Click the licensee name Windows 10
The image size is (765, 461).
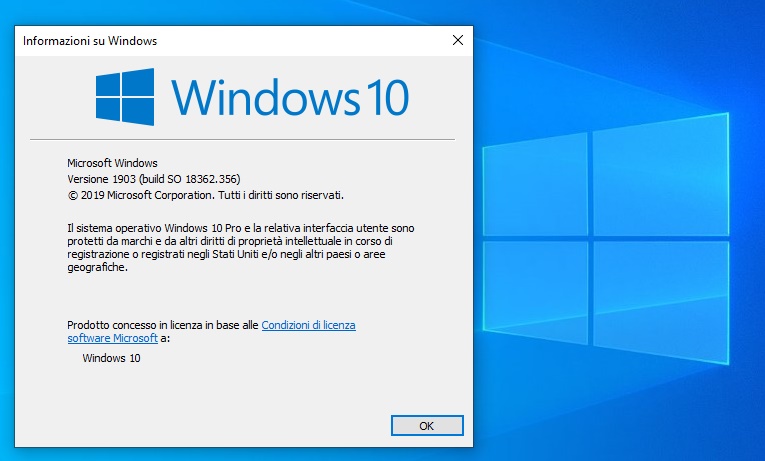pos(111,358)
